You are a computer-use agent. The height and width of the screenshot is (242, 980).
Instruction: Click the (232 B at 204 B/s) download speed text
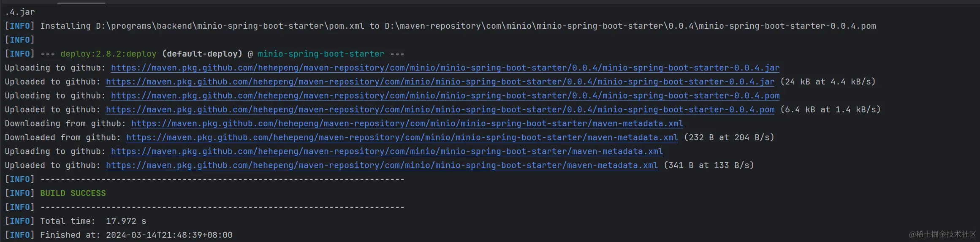(x=729, y=138)
